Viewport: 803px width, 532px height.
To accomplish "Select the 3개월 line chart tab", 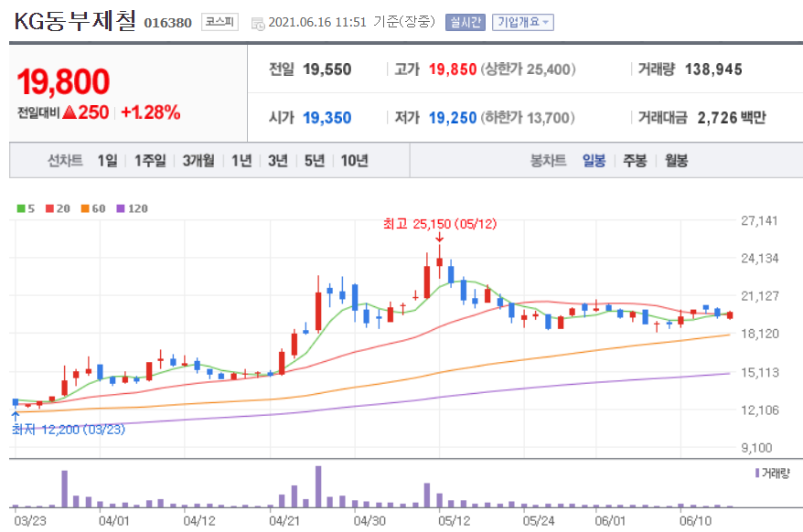I will pos(198,161).
